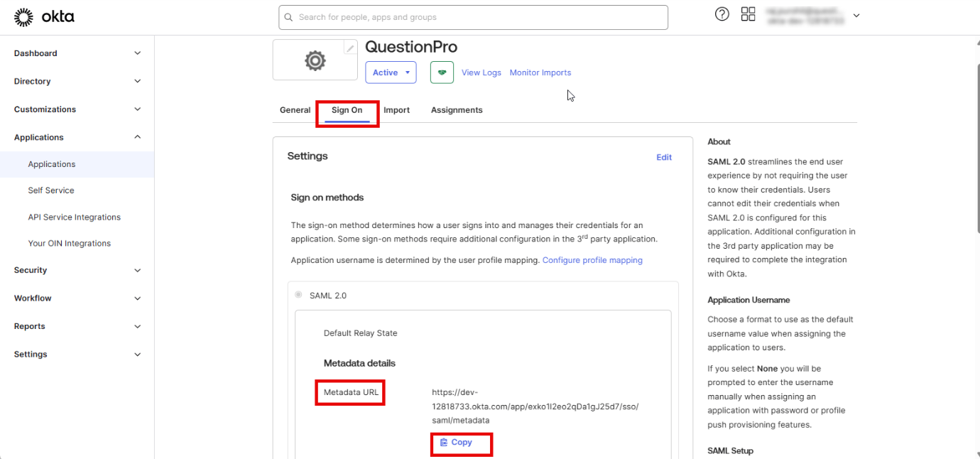Click the metadata URL text value
The height and width of the screenshot is (459, 980).
click(x=536, y=406)
